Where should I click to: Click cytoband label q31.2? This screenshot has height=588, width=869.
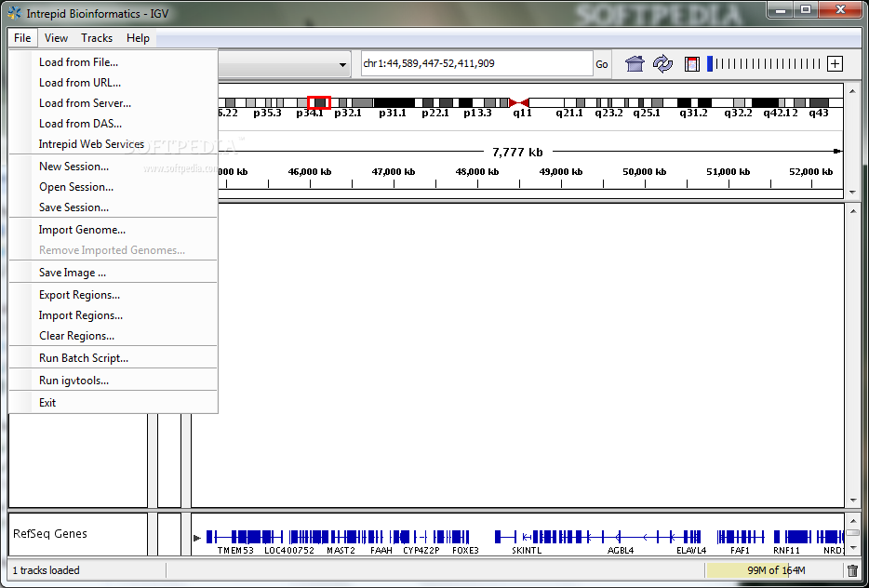(x=694, y=114)
